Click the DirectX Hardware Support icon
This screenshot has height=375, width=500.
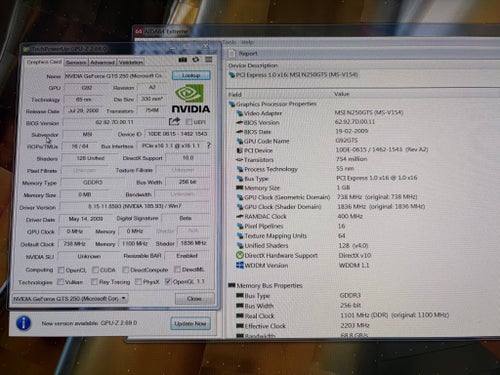point(239,255)
